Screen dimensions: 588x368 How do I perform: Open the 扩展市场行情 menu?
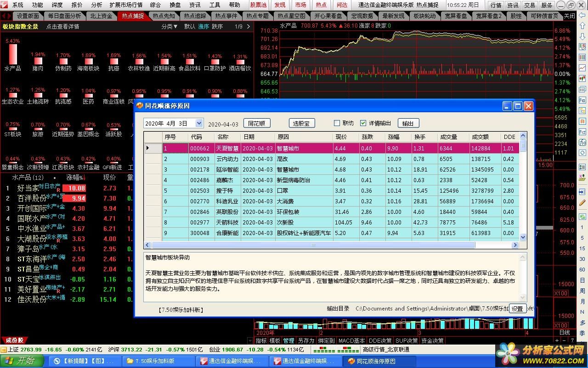point(126,5)
